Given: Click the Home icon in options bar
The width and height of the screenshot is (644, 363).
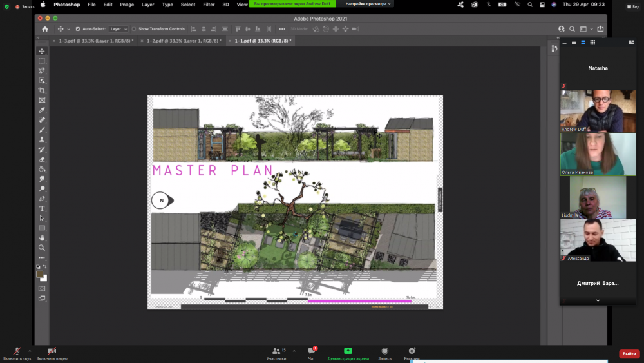Looking at the screenshot, I should [x=45, y=29].
